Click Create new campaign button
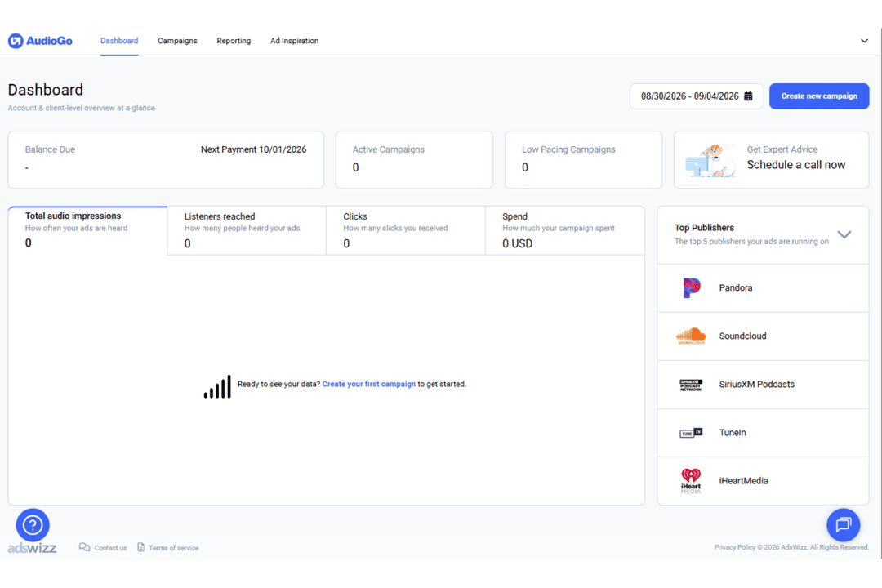Screen dimensions: 882x588 tap(819, 96)
